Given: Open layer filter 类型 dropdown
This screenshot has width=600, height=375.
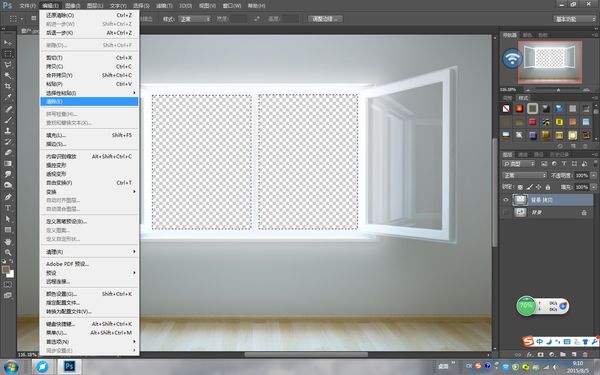Looking at the screenshot, I should click(x=519, y=164).
